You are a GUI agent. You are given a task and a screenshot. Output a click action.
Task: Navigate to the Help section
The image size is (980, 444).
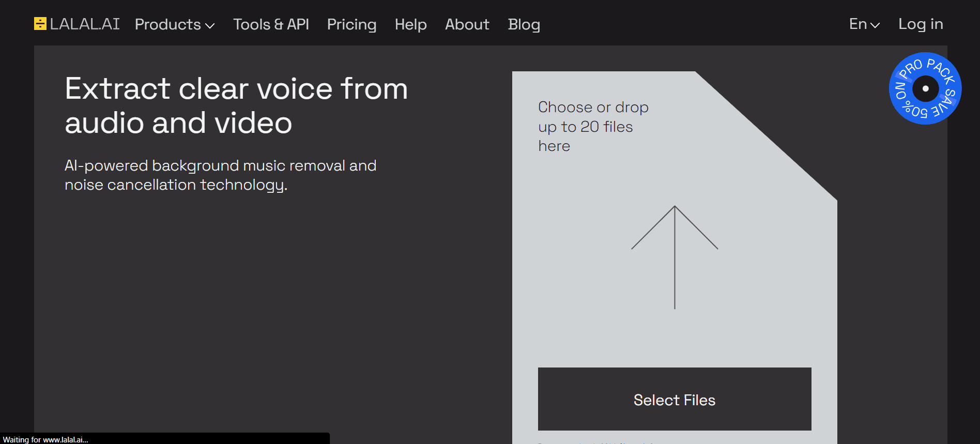click(410, 24)
